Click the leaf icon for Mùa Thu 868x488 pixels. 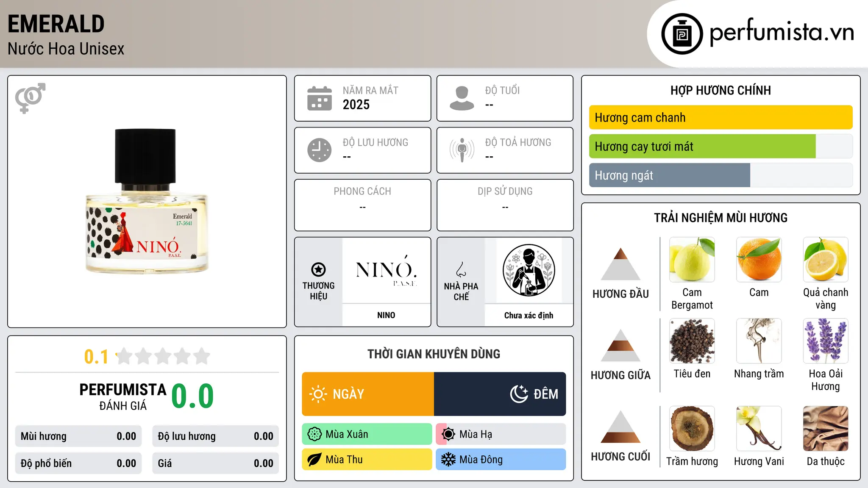[x=314, y=460]
